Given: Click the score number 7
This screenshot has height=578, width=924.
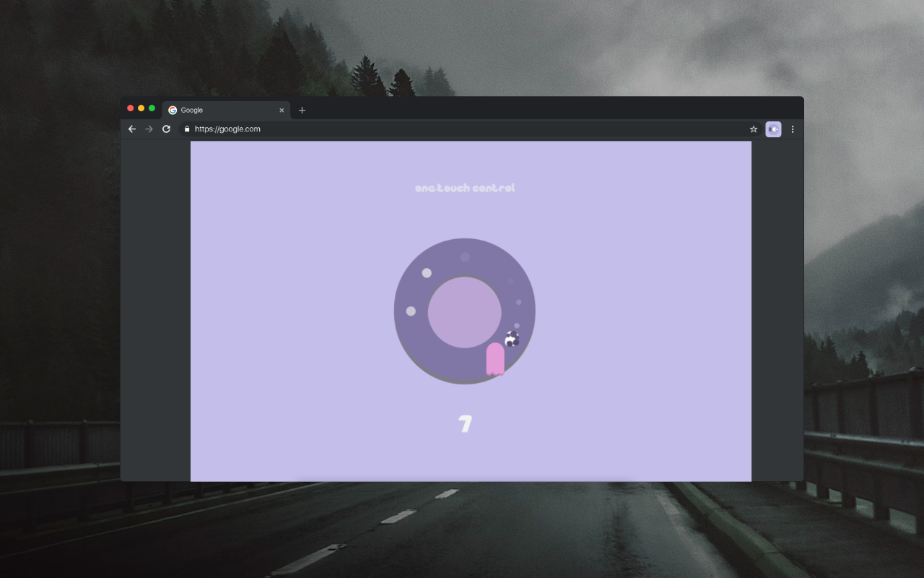Looking at the screenshot, I should [x=466, y=424].
